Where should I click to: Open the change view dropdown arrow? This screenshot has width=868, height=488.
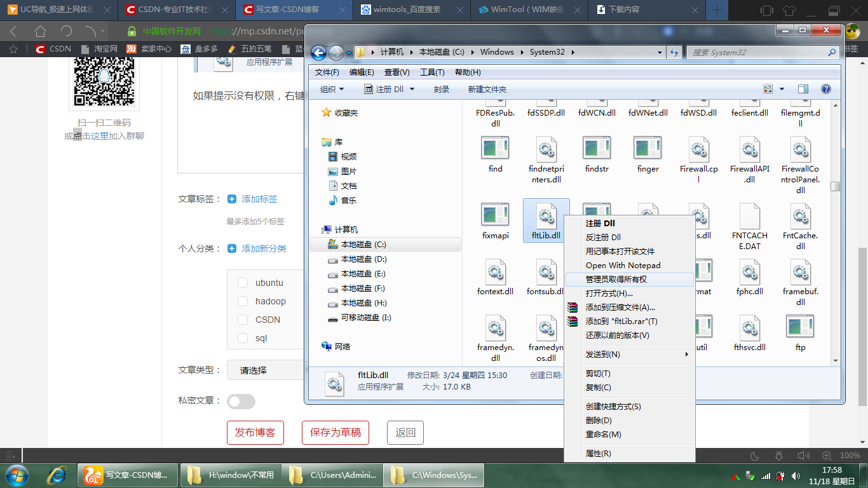click(x=782, y=89)
